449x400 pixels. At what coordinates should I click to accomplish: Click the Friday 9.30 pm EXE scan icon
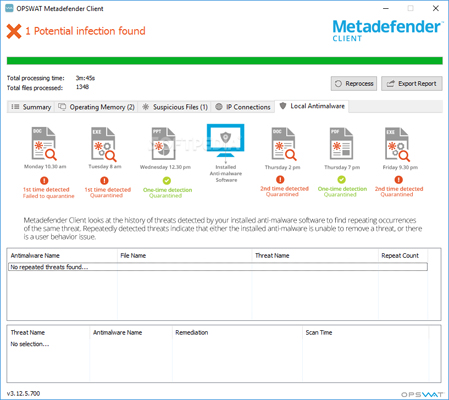[397, 144]
